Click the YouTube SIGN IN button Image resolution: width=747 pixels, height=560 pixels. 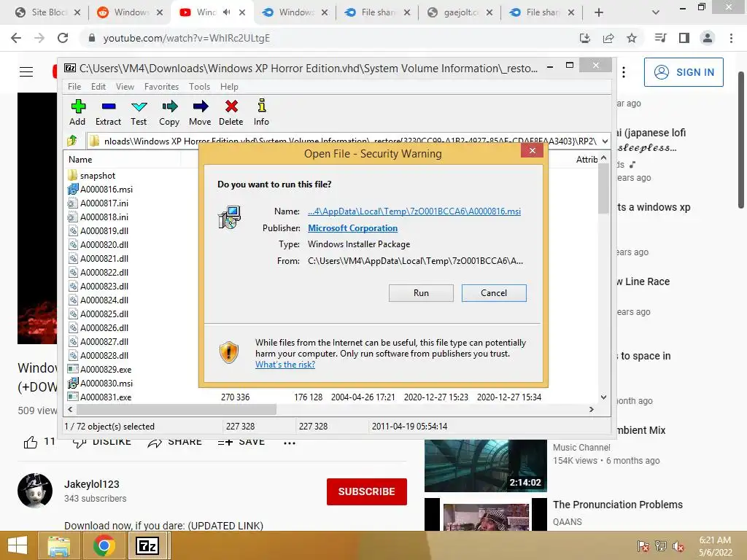[x=684, y=72]
